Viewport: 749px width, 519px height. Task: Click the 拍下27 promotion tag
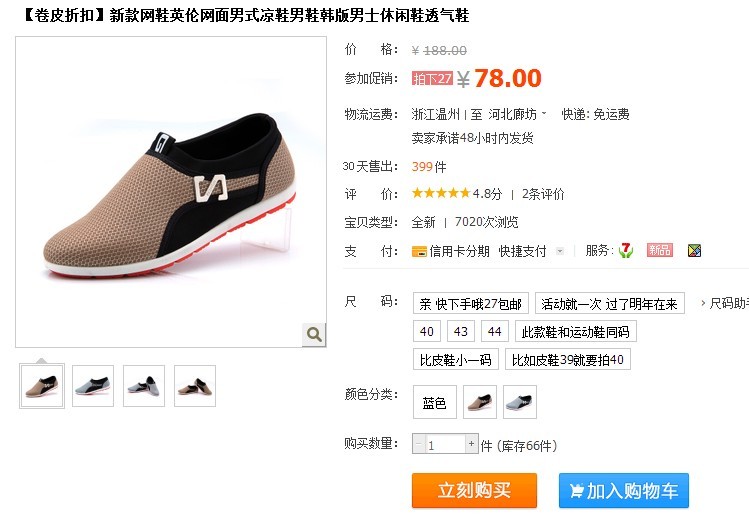point(432,78)
